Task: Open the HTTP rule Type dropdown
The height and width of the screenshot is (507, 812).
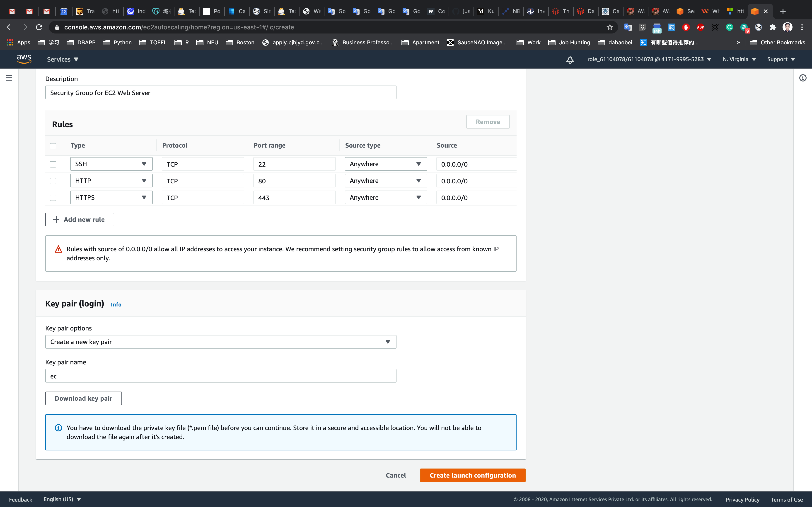Action: [x=111, y=181]
